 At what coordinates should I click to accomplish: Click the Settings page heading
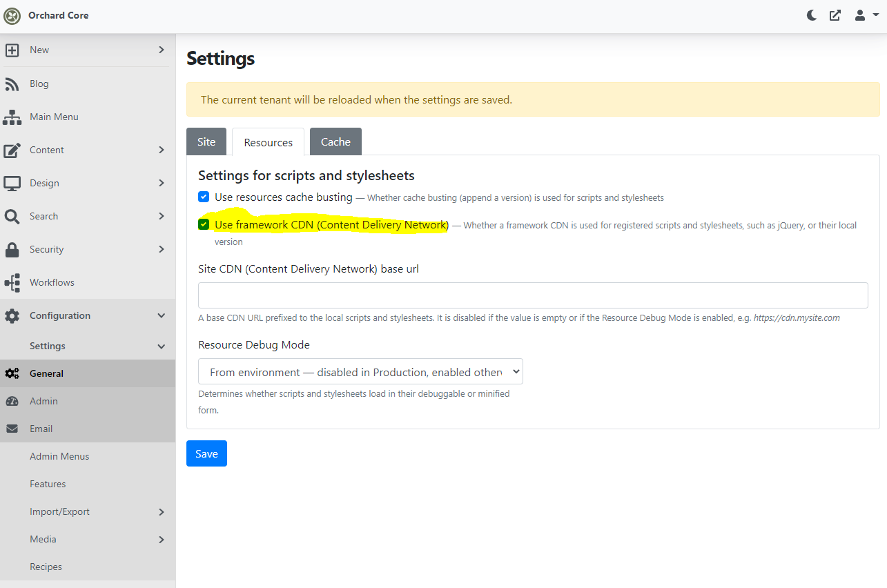220,58
